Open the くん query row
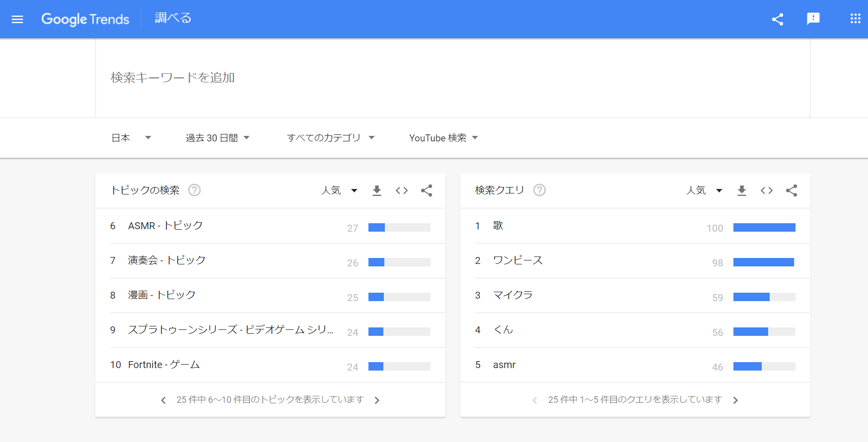Image resolution: width=868 pixels, height=442 pixels. pos(635,330)
